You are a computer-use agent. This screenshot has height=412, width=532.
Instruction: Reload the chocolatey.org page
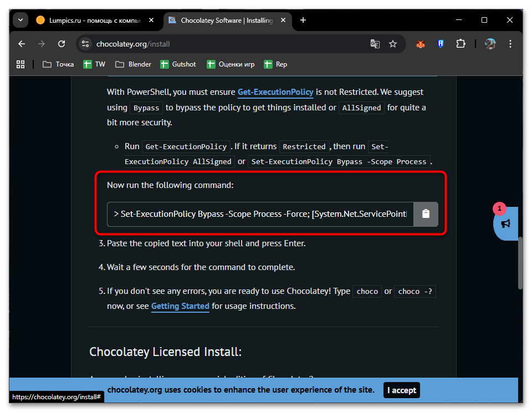pyautogui.click(x=61, y=43)
